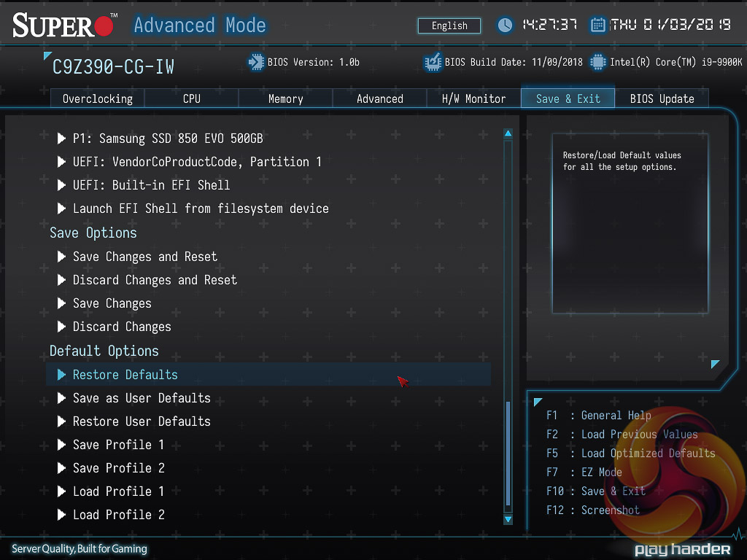This screenshot has height=560, width=747.
Task: Choose Restore Defaults option
Action: 125,375
